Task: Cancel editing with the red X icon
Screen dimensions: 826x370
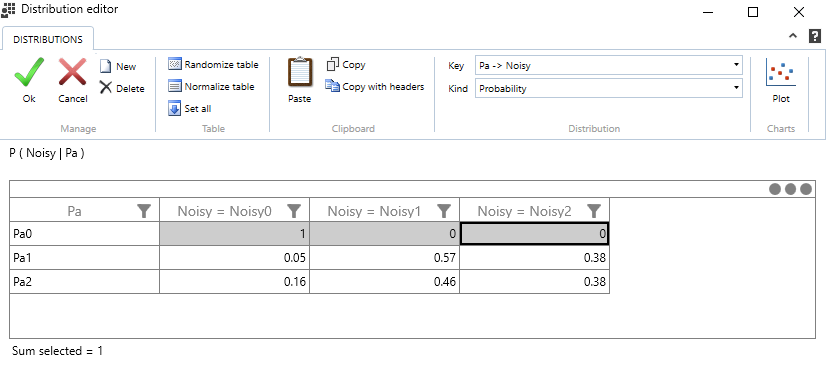Action: pos(72,80)
